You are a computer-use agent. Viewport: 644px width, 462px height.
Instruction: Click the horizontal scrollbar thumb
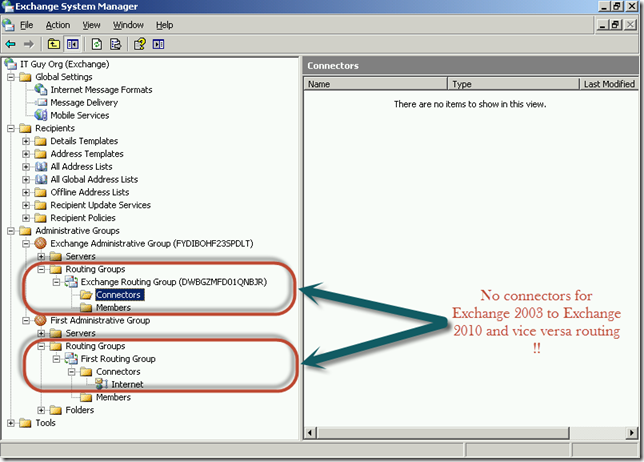443,432
